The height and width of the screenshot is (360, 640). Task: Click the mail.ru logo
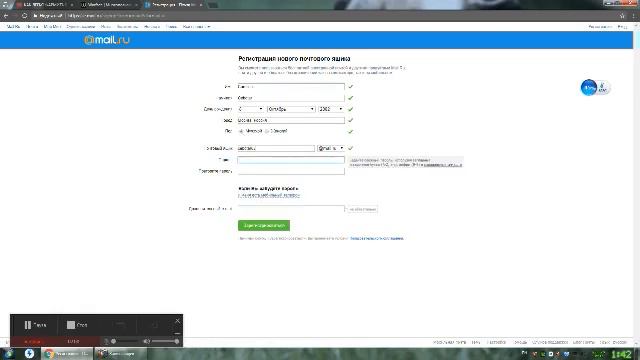coord(107,40)
